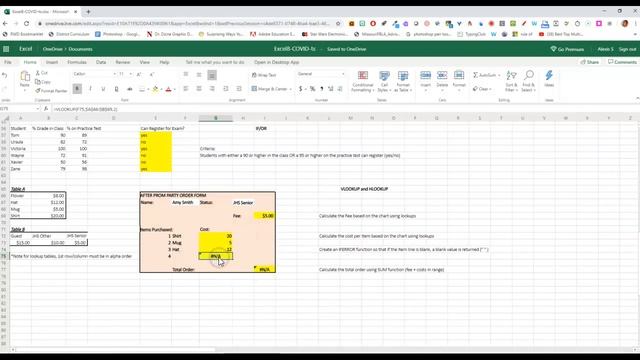Open Conditional Formatting menu
This screenshot has height=360, width=640.
pos(362,81)
